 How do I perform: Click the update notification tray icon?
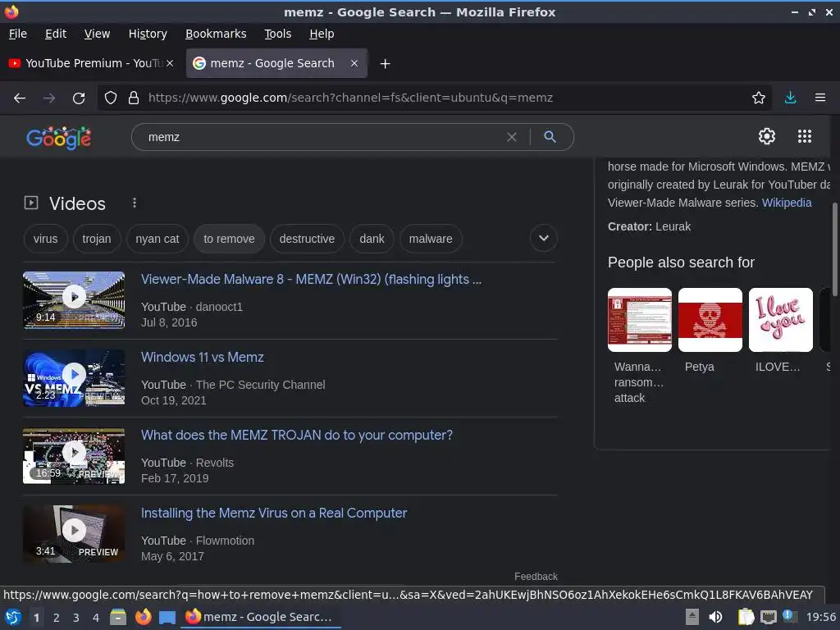[x=789, y=616]
